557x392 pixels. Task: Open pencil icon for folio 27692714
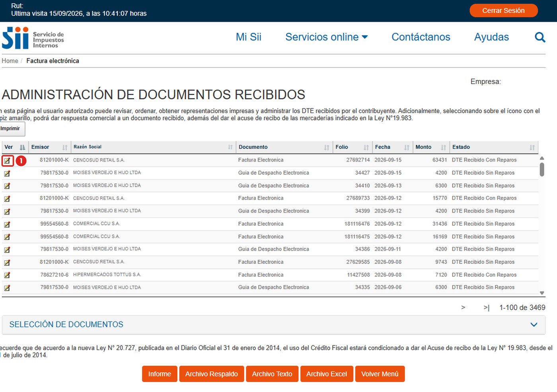click(x=7, y=160)
